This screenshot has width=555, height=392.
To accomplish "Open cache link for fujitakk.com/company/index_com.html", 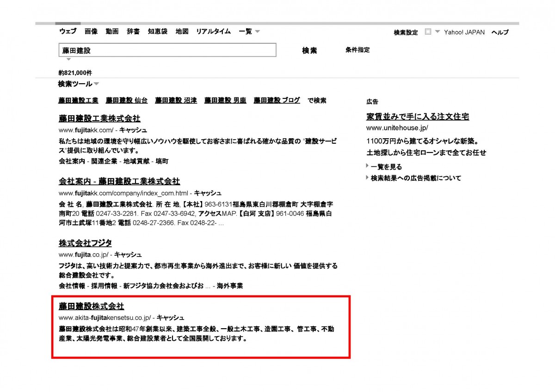I will pyautogui.click(x=208, y=193).
